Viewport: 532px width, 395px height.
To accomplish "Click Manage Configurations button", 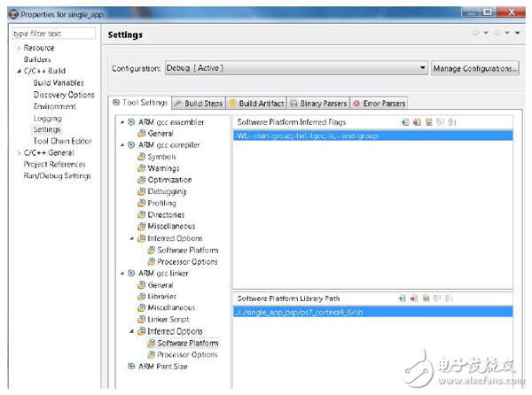I will [x=474, y=68].
